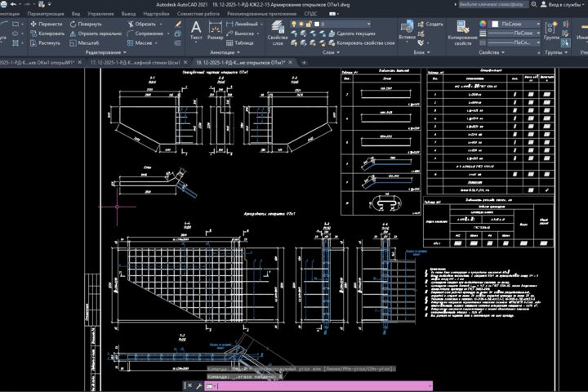The image size is (588, 392).
Task: Click Вход в службы sign-in button
Action: point(563,5)
